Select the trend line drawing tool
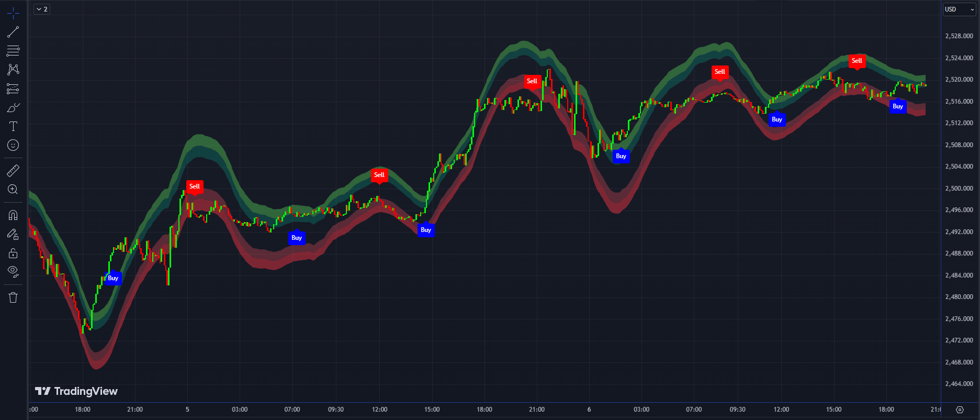 (x=13, y=32)
